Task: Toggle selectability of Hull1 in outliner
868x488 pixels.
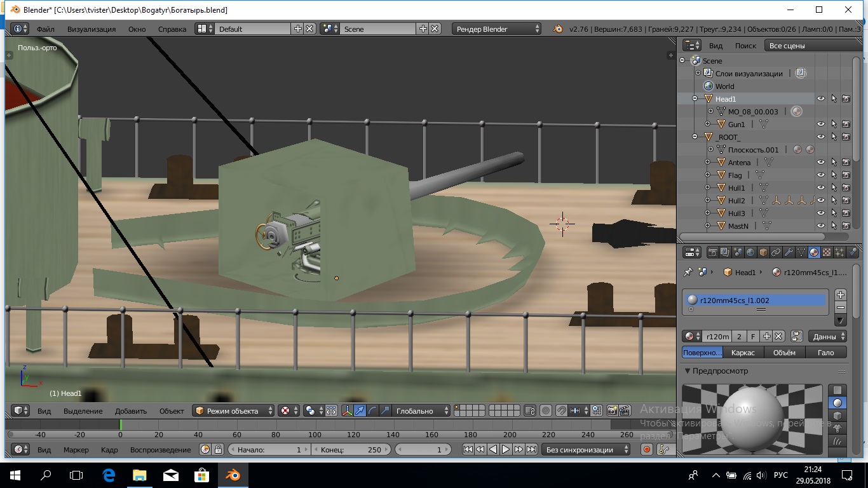Action: point(834,188)
